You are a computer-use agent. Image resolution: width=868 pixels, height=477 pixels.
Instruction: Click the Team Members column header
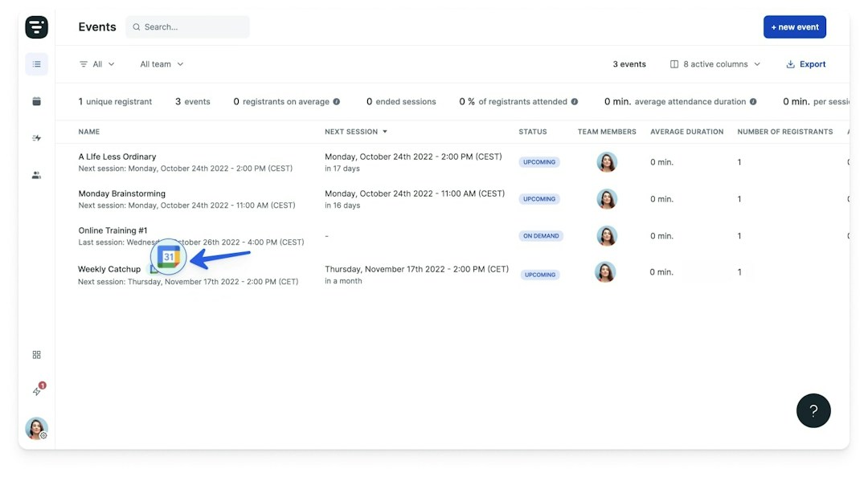pyautogui.click(x=607, y=132)
